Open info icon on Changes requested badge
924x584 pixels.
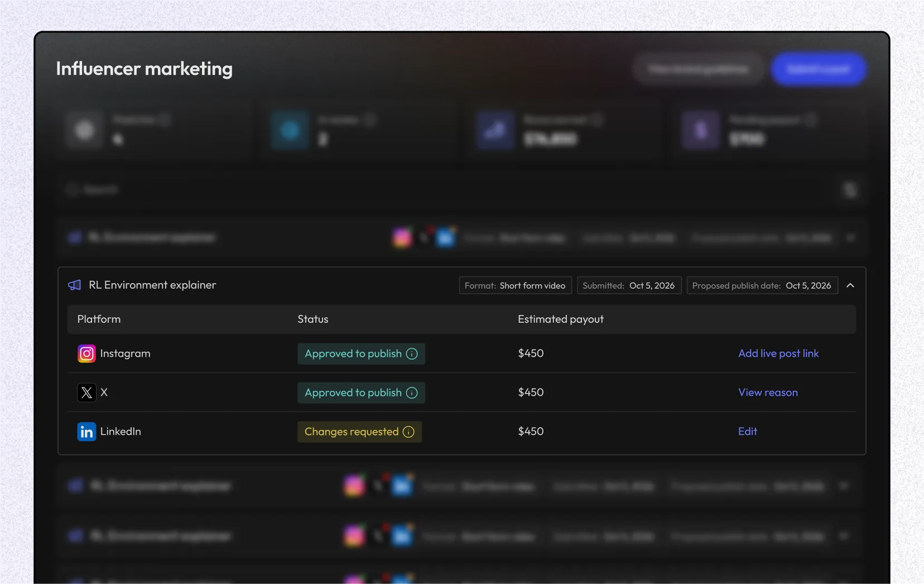pyautogui.click(x=408, y=432)
